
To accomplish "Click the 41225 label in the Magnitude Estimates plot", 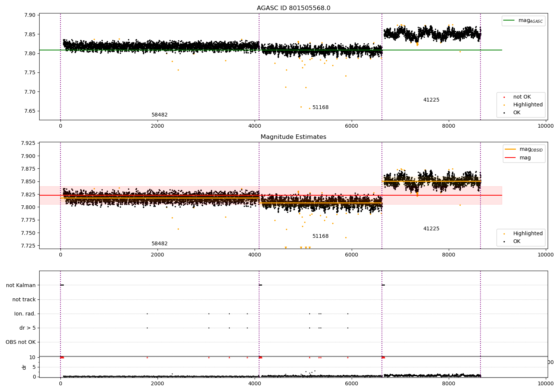I will (431, 229).
